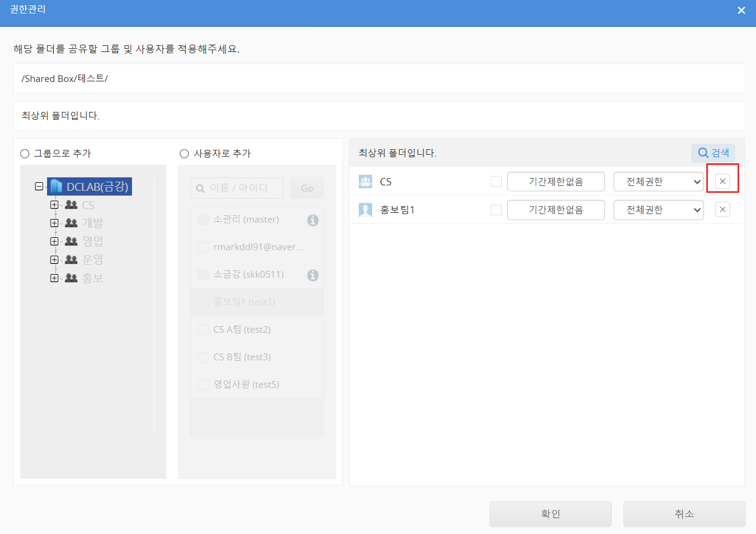Viewport: 756px width, 534px height.
Task: Open 전체권한 dropdown for 홍보팀1
Action: [658, 210]
